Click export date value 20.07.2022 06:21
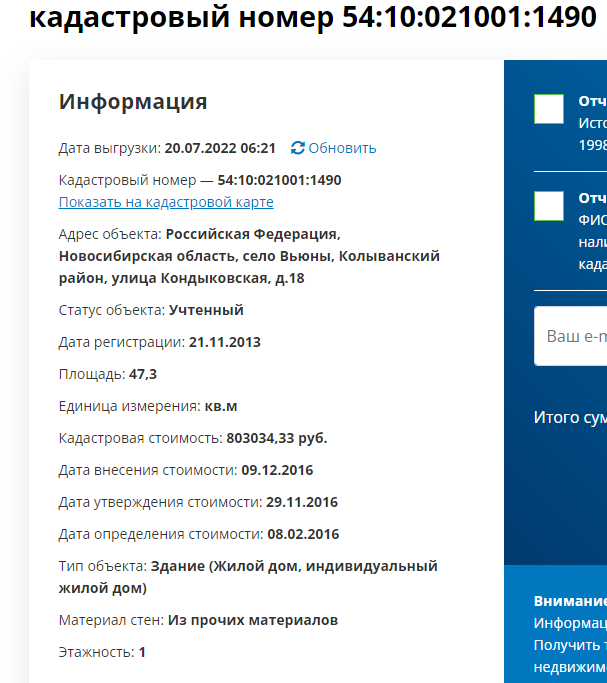This screenshot has height=683, width=607. click(220, 148)
